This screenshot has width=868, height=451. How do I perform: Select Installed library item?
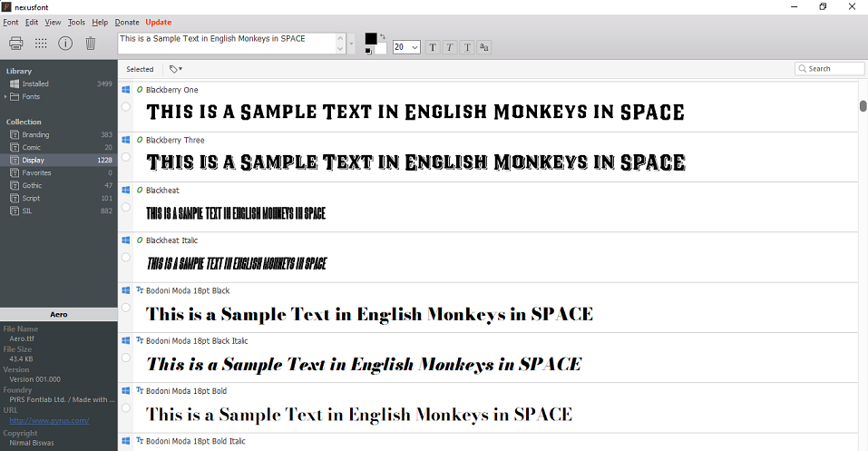59,83
